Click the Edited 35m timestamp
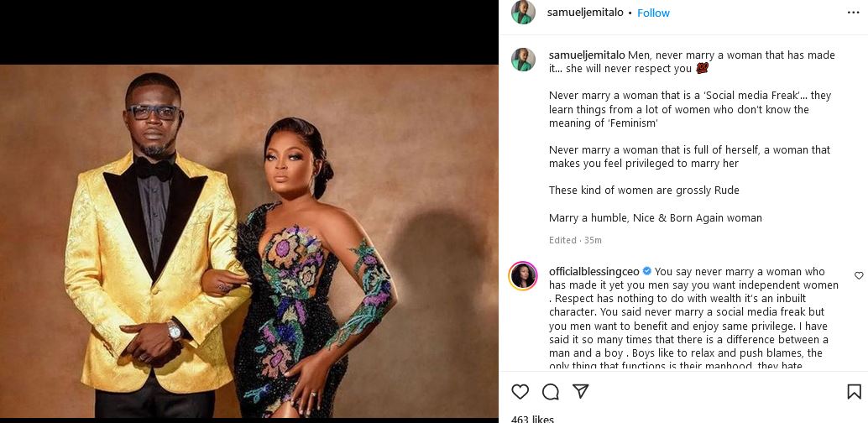Screen dimensions: 868x423 tap(575, 240)
